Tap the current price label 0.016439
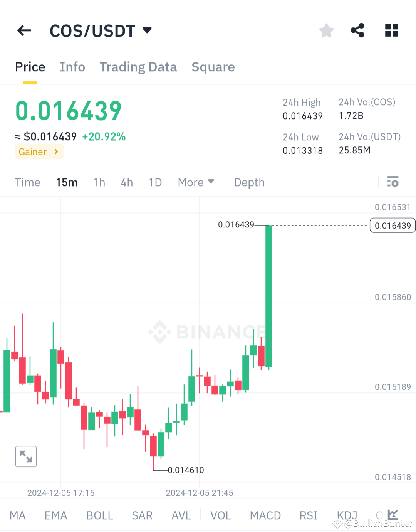Image resolution: width=416 pixels, height=532 pixels. 392,225
